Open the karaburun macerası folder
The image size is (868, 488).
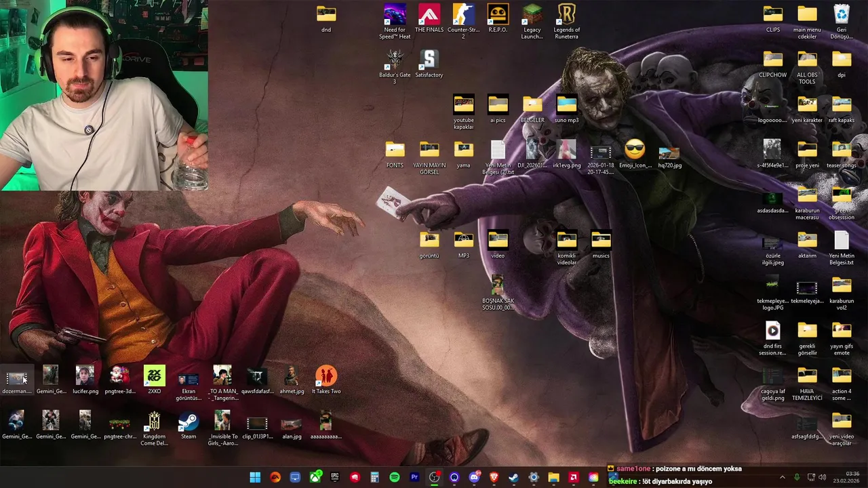point(807,203)
